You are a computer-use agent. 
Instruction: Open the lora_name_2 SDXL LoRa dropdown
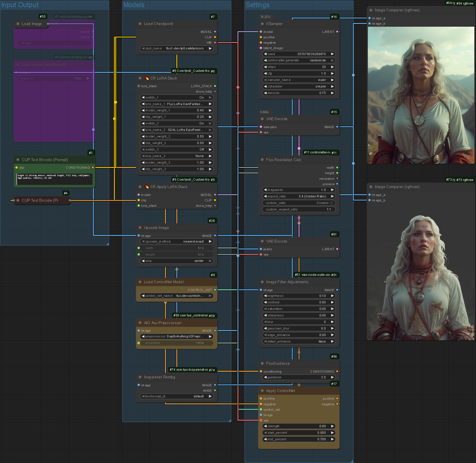[x=177, y=130]
